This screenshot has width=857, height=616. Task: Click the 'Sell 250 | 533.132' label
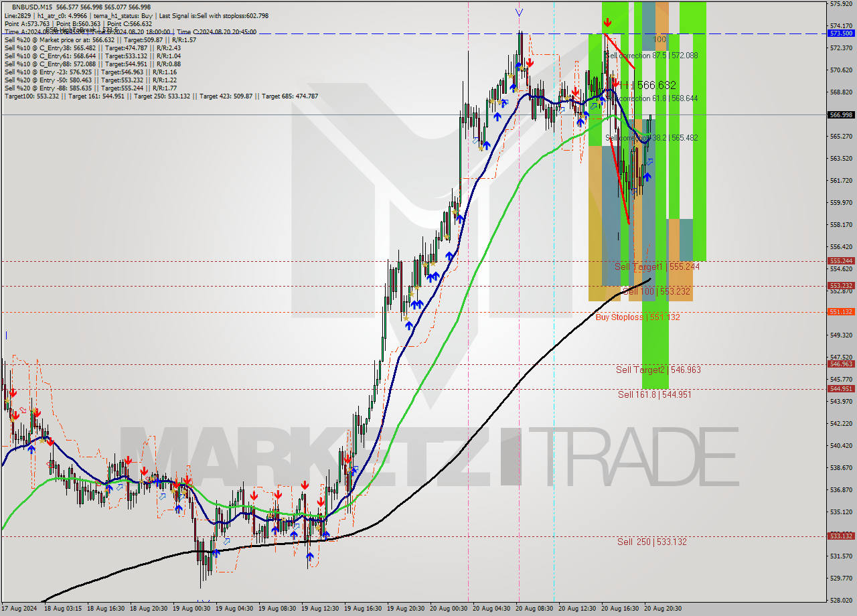click(652, 542)
